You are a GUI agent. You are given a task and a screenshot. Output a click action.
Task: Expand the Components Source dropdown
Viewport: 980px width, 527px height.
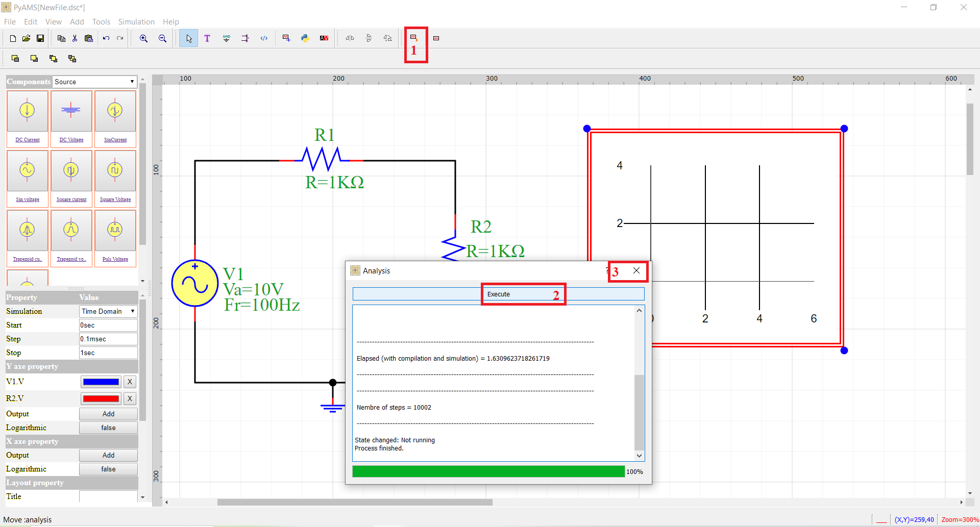click(x=95, y=82)
